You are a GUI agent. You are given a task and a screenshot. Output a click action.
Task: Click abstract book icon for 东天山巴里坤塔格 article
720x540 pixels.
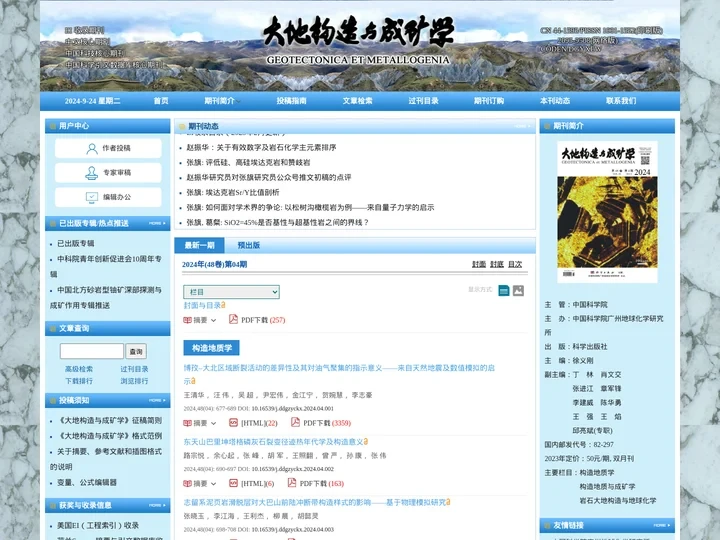pyautogui.click(x=187, y=484)
